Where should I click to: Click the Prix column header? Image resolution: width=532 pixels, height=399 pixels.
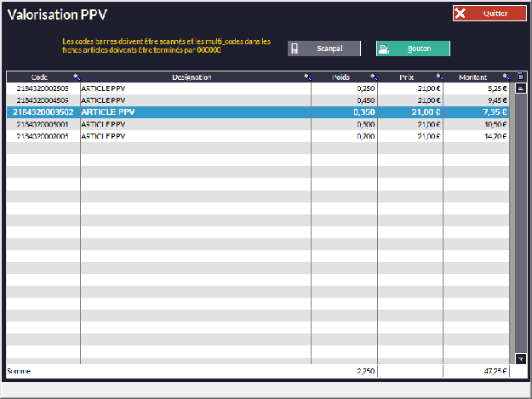(408, 77)
